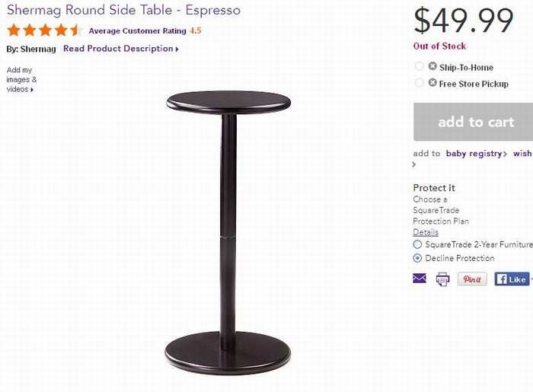The image size is (533, 392).
Task: Click the email share envelope icon
Action: (x=420, y=279)
